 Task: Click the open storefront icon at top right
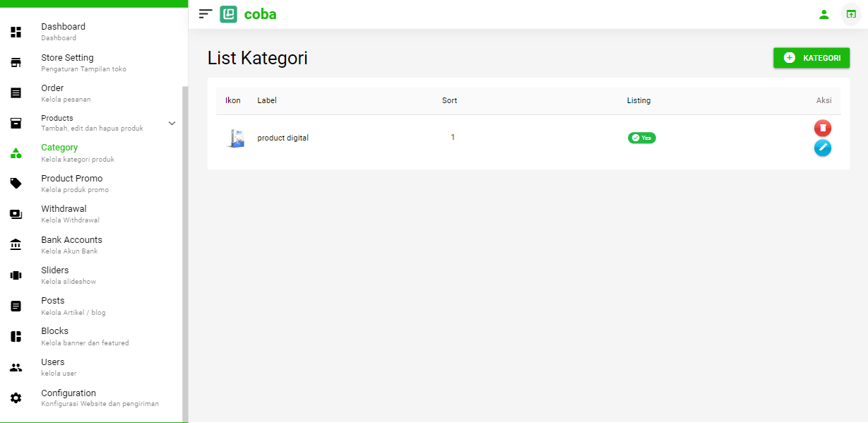[x=851, y=14]
